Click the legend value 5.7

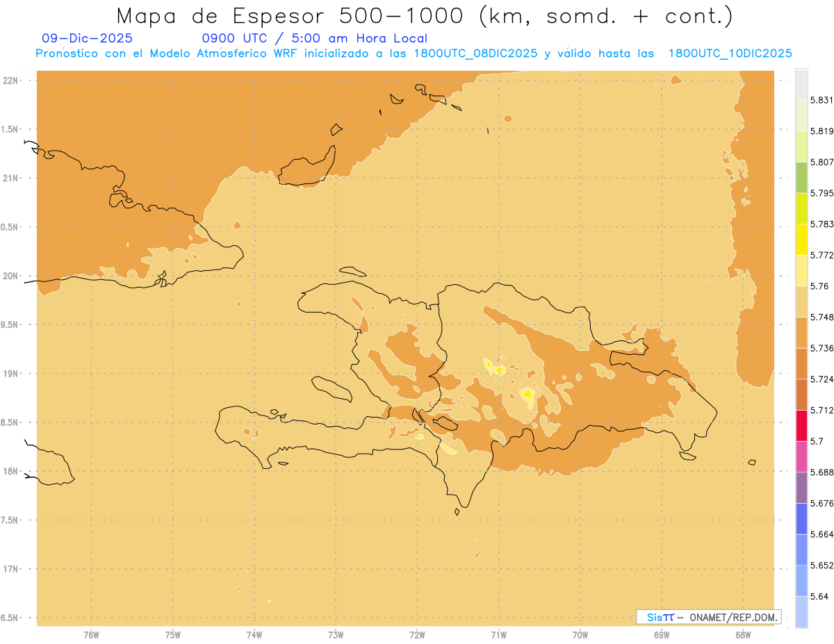[x=817, y=441]
